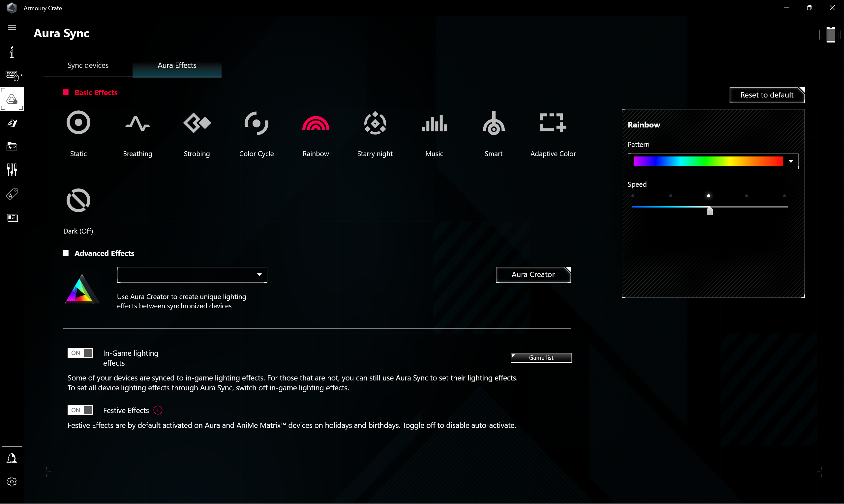Screen dimensions: 844x504
Task: Select the Smart effect icon
Action: [x=493, y=123]
